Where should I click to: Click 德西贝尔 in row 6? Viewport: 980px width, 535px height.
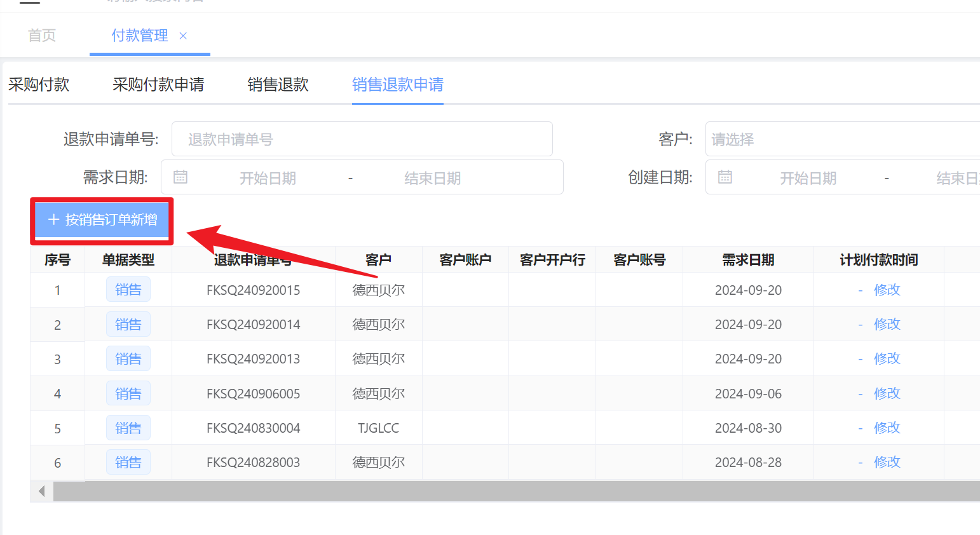coord(379,463)
